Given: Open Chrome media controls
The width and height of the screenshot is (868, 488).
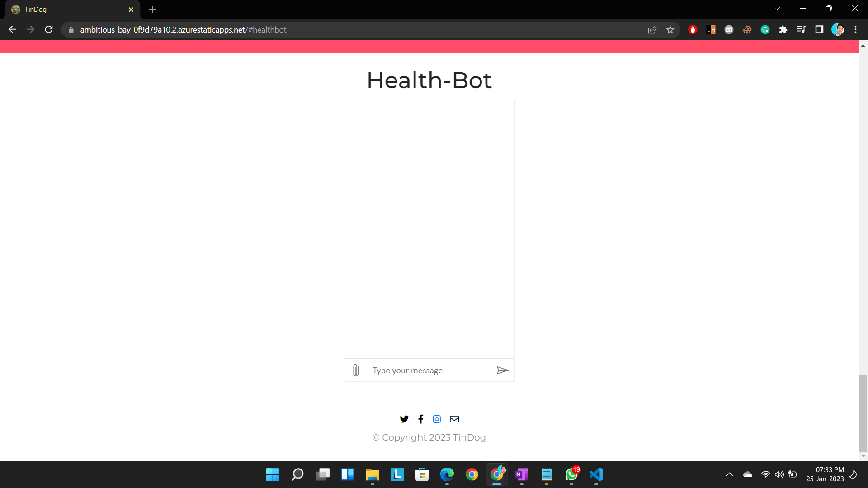Looking at the screenshot, I should coord(802,29).
